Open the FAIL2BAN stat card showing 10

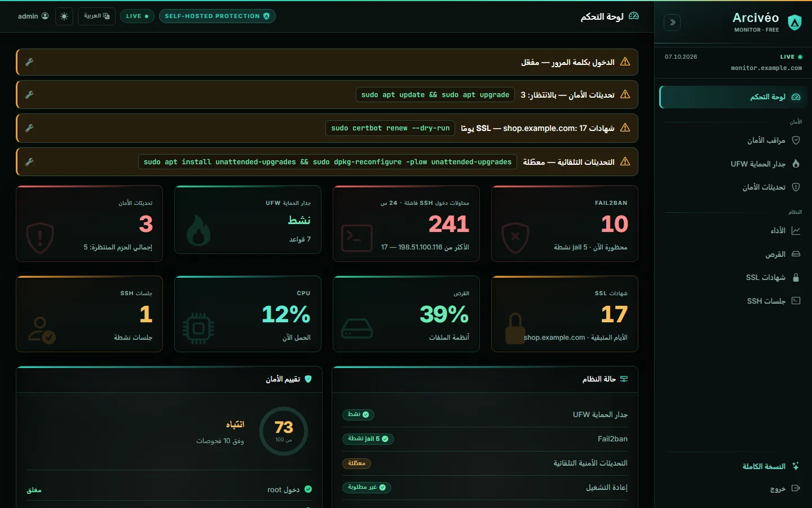[x=564, y=224]
